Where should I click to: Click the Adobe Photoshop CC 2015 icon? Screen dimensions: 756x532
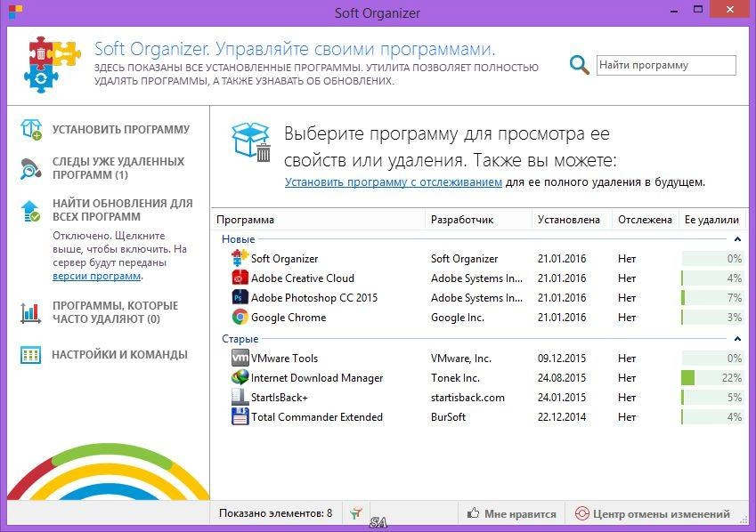click(240, 297)
